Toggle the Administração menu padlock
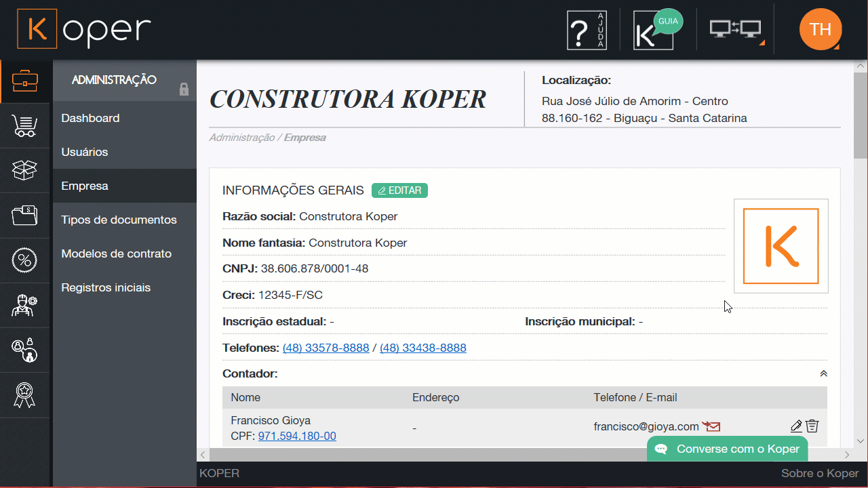 pyautogui.click(x=183, y=89)
